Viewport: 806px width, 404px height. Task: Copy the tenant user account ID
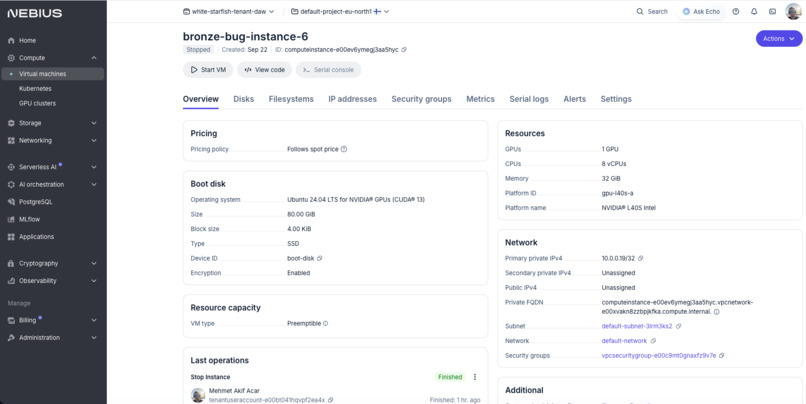click(x=331, y=400)
